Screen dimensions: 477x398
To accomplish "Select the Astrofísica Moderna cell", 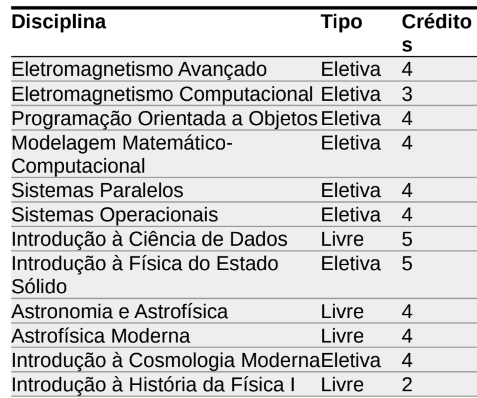I will [x=101, y=336].
